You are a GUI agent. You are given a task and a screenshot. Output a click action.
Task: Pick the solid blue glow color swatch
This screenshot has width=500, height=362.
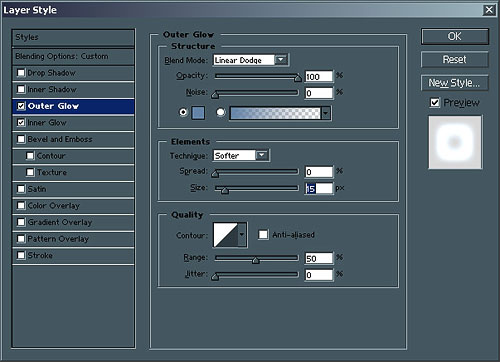tap(198, 113)
